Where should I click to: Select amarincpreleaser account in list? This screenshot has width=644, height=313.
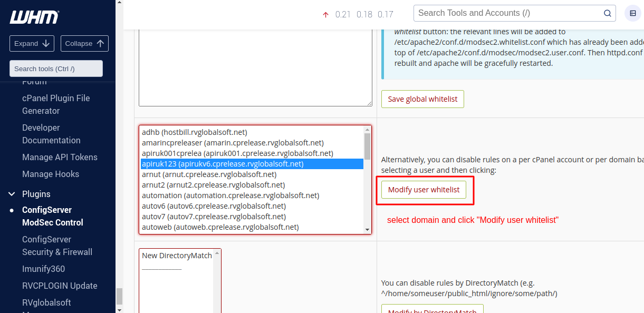252,143
